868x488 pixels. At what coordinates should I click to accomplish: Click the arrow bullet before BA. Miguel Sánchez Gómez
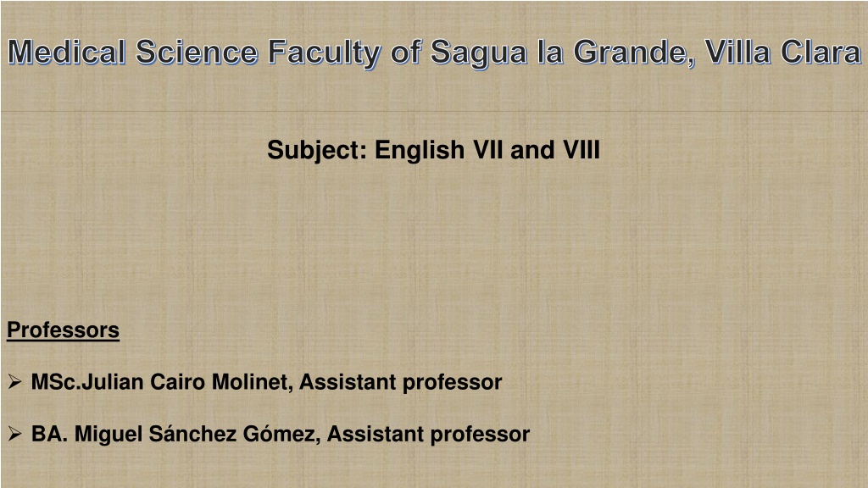(x=15, y=434)
